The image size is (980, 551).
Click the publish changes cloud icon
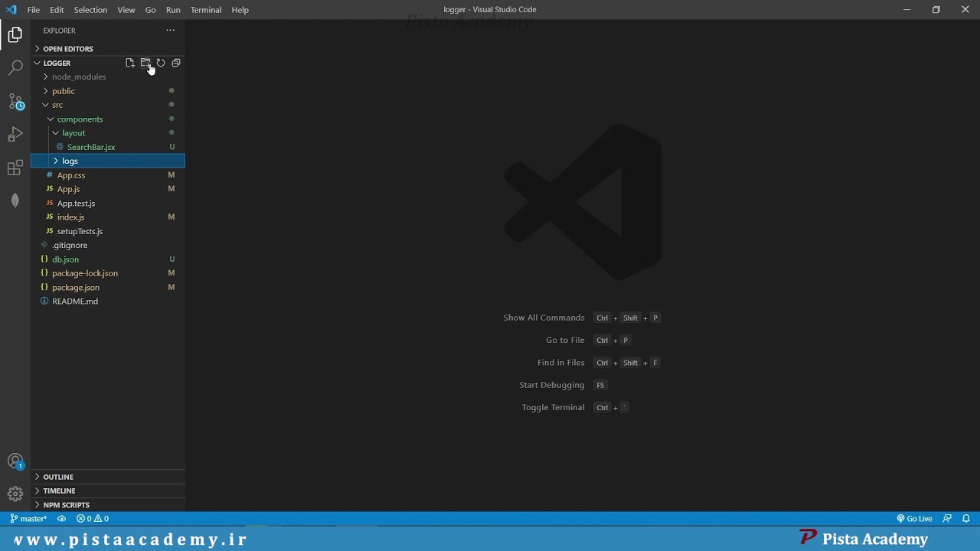coord(62,519)
